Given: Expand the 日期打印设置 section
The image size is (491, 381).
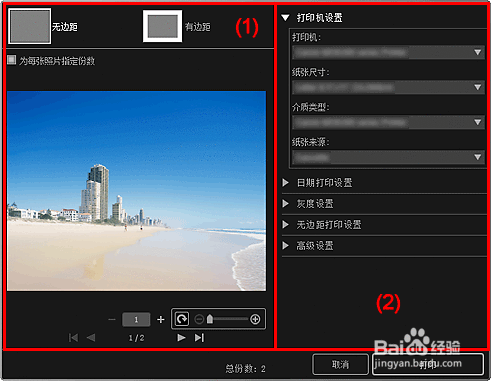Looking at the screenshot, I should pos(286,182).
